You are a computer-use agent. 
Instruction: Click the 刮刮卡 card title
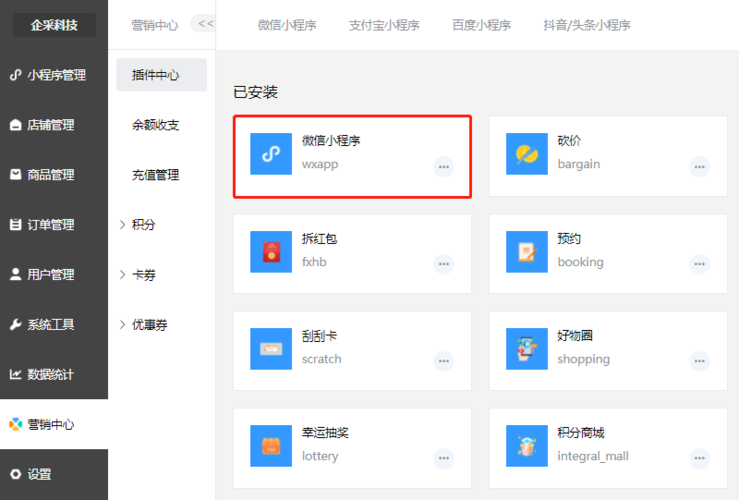319,336
